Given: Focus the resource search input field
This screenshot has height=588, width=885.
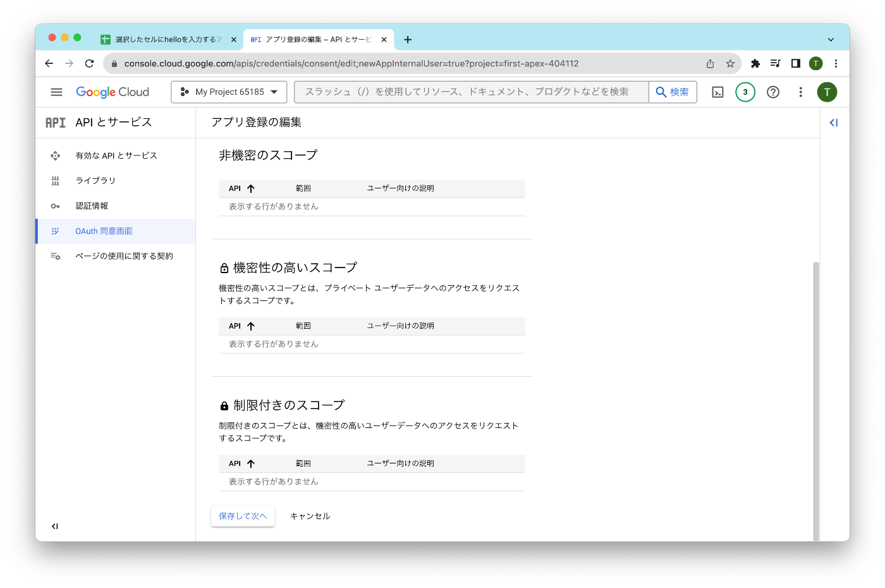Looking at the screenshot, I should pos(472,92).
